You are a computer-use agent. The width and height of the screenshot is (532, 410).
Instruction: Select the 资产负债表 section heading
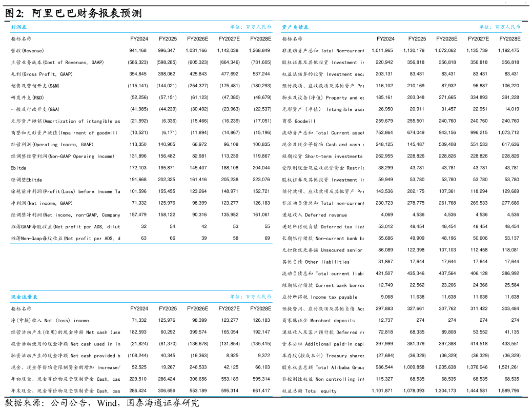(295, 27)
